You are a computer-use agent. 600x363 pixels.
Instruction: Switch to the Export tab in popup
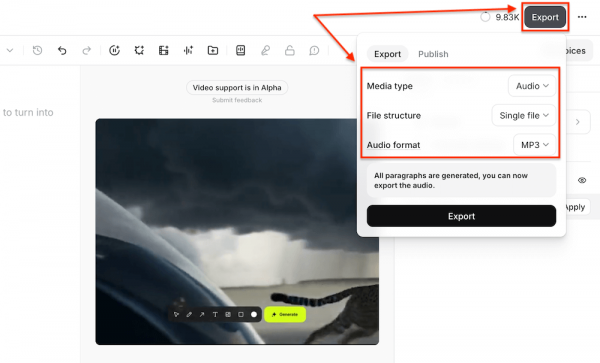click(x=387, y=54)
